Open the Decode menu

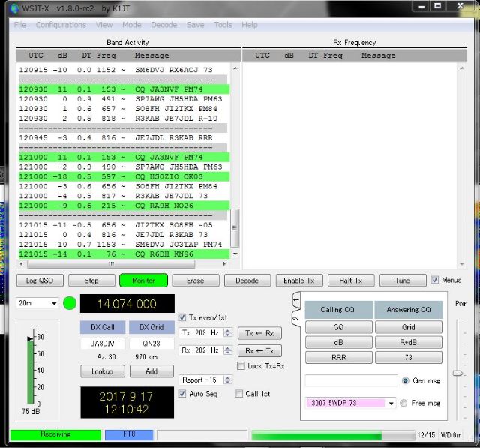point(163,25)
